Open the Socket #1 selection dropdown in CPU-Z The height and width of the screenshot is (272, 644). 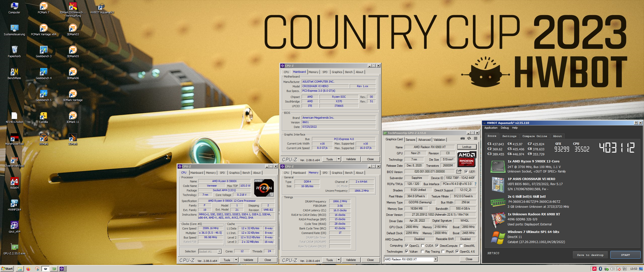click(x=219, y=251)
